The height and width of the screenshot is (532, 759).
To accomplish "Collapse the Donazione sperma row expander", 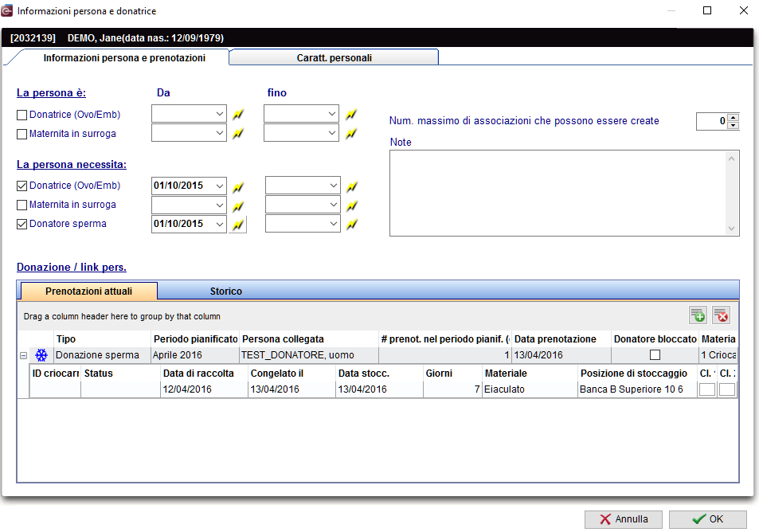I will click(23, 355).
